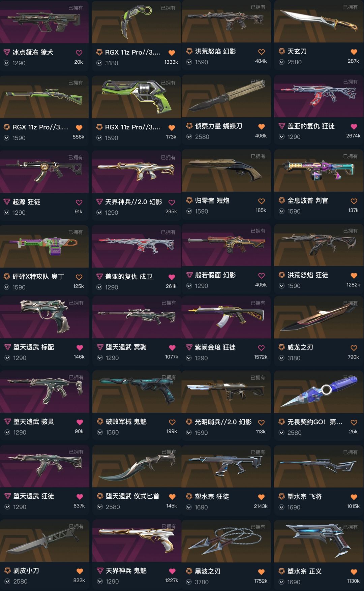The height and width of the screenshot is (591, 364).
Task: Click the tier icon beside 侦察力量 蝴蝶刀
Action: coord(189,126)
